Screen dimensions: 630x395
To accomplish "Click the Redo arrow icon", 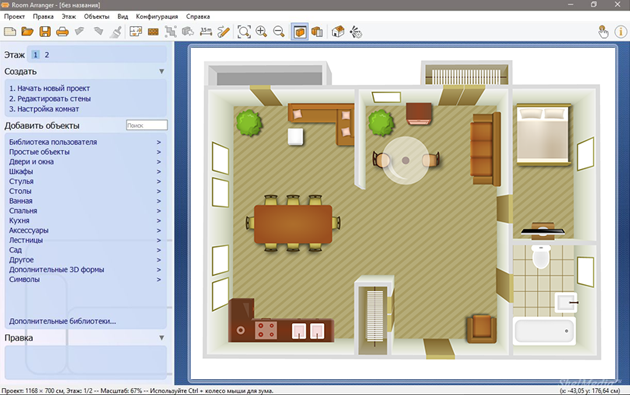I will [98, 31].
